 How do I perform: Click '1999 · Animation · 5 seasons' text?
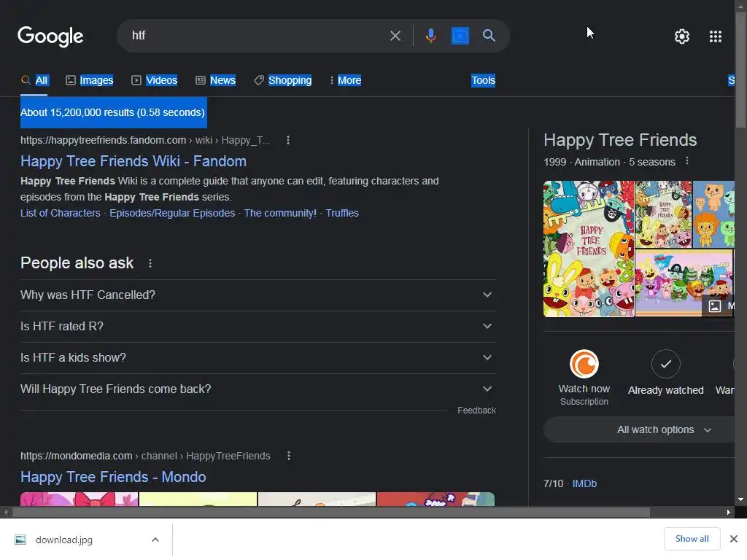[609, 162]
